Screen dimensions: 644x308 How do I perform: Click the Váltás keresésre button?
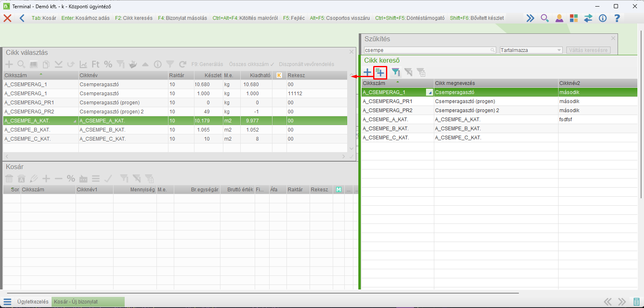pos(588,50)
